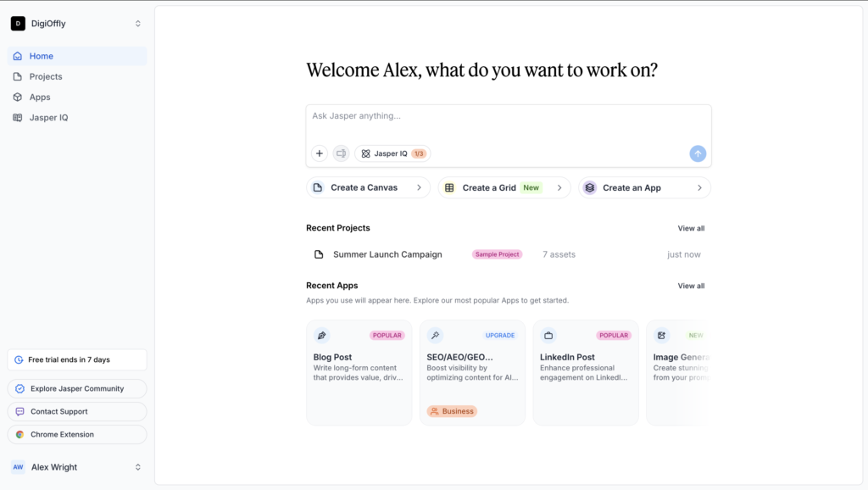
Task: Select the Home icon in the sidebar
Action: 18,56
